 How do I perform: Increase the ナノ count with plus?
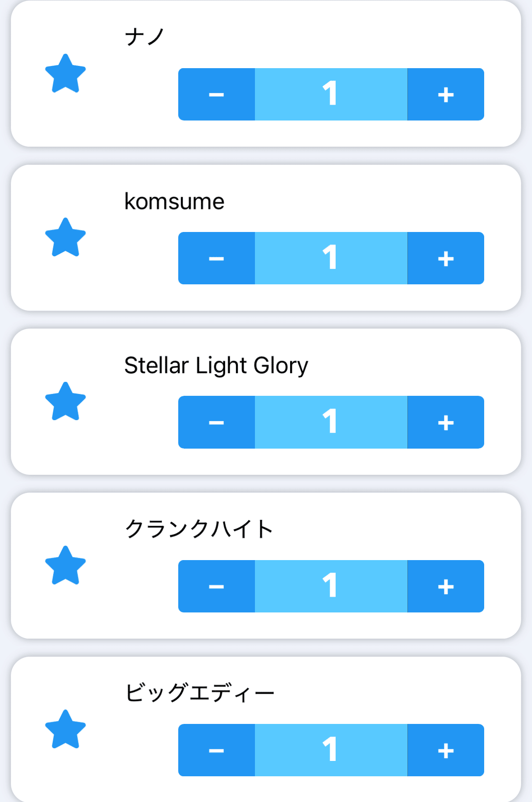pyautogui.click(x=446, y=94)
